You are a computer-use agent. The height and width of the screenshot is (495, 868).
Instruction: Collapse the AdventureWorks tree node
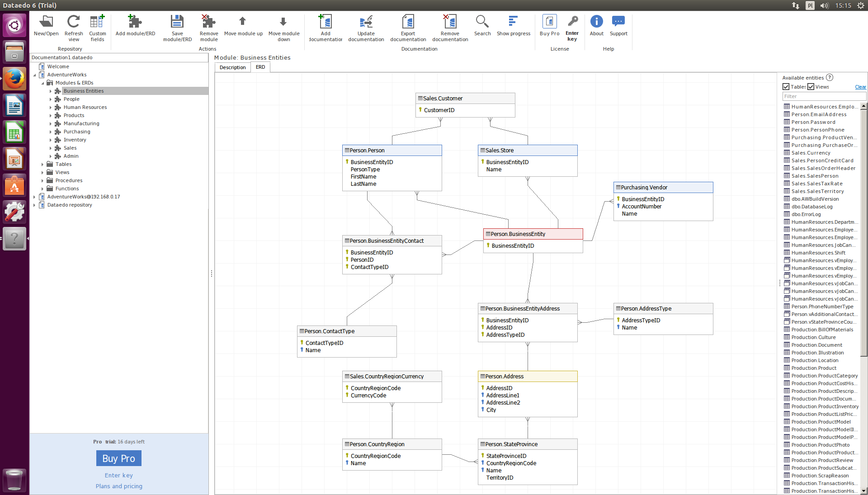[x=34, y=75]
